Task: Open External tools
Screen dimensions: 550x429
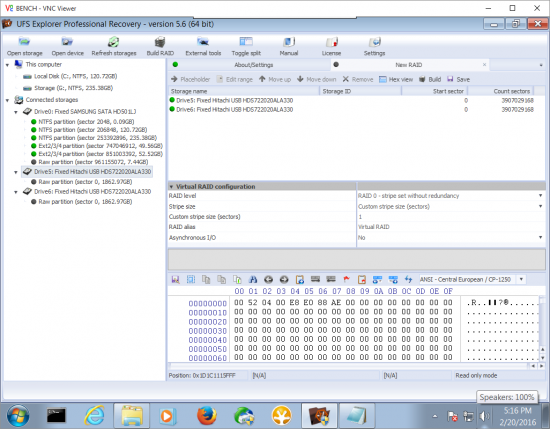Action: (x=203, y=46)
